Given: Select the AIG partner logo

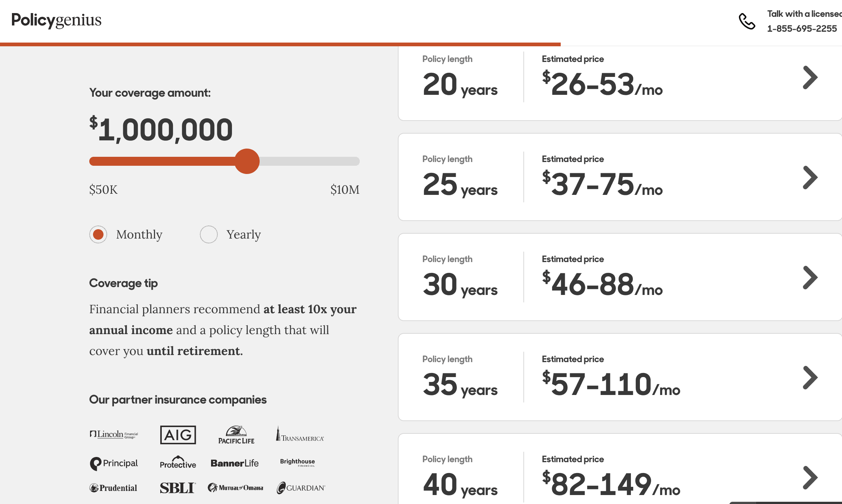Looking at the screenshot, I should pos(178,435).
